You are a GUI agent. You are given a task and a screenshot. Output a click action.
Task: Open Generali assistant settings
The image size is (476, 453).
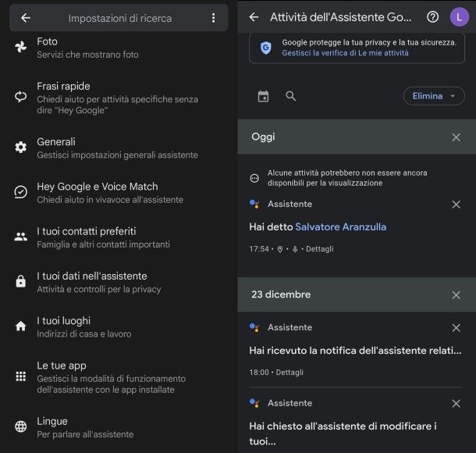pos(119,148)
